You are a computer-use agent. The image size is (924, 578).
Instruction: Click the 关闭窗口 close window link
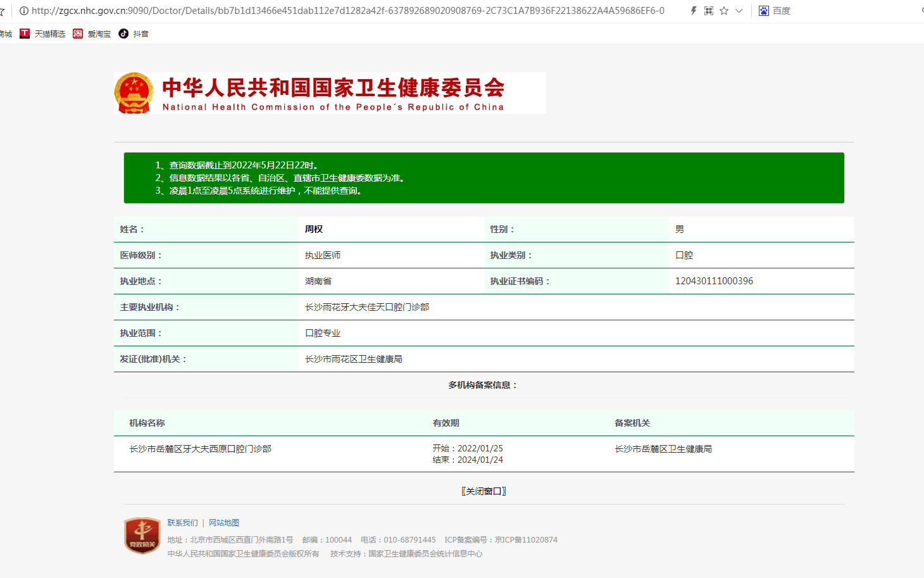pos(484,491)
